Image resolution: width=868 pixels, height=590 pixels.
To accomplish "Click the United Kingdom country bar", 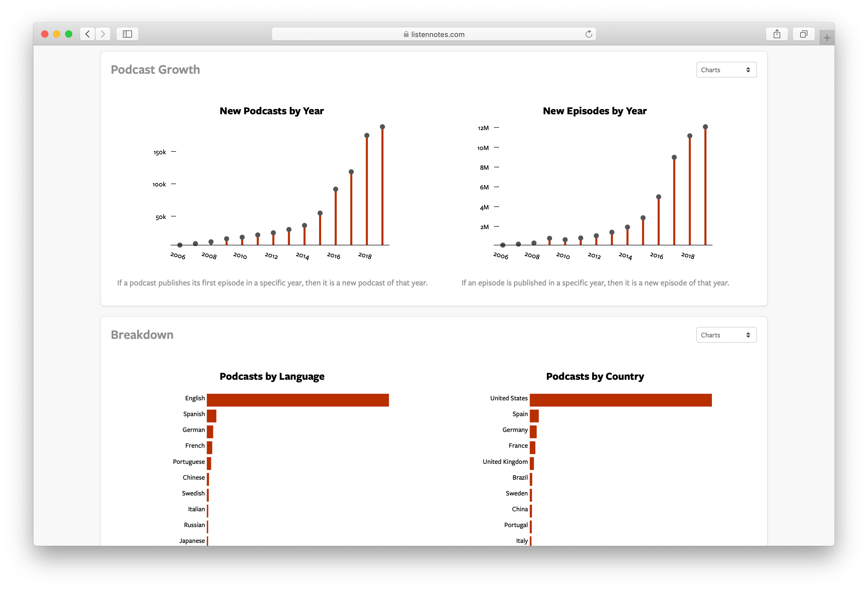I will point(532,463).
